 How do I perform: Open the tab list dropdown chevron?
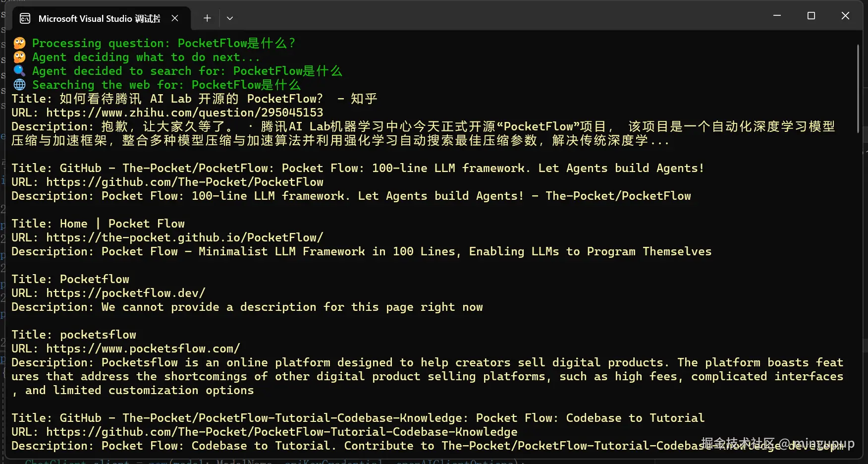[x=229, y=18]
